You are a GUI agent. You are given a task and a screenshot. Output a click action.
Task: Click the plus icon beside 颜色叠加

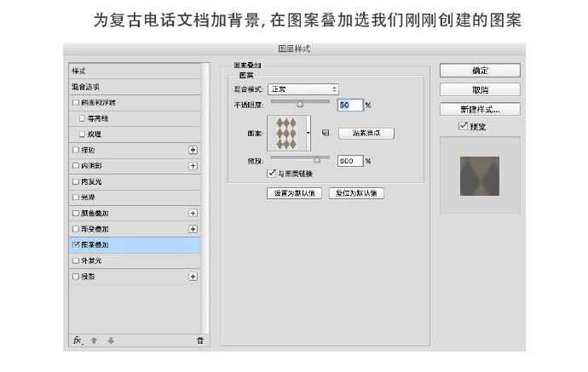(x=193, y=213)
